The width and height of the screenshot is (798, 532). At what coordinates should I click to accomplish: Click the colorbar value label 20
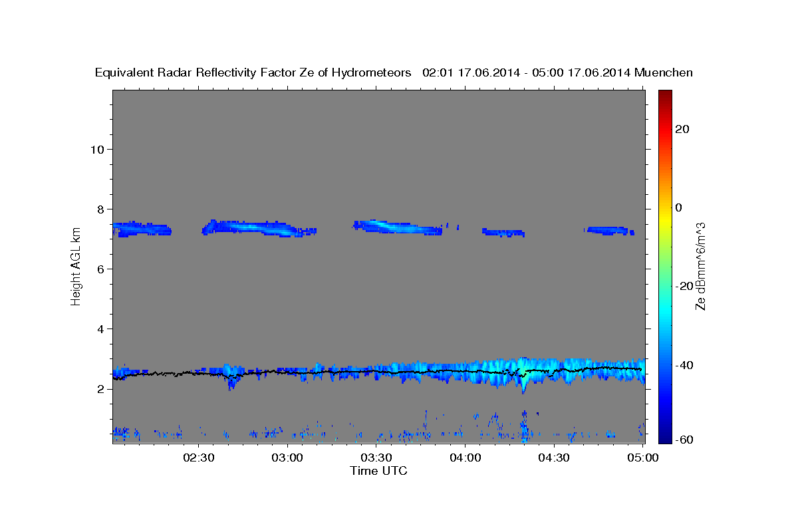(x=682, y=129)
